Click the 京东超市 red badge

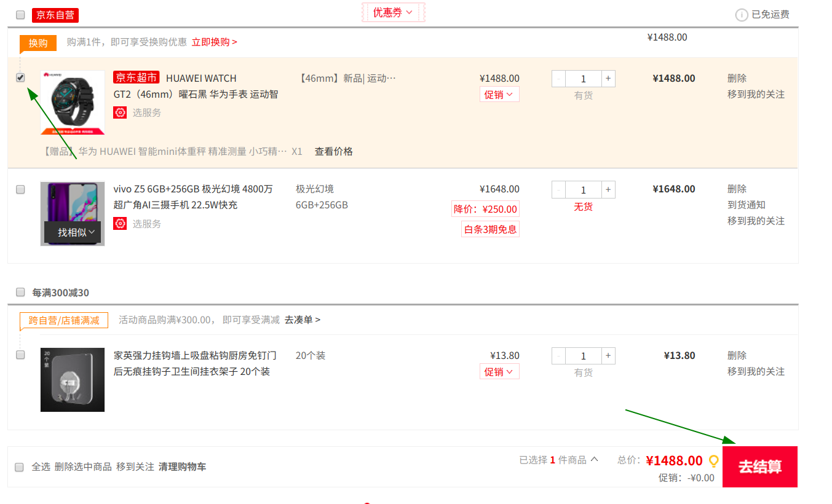point(137,77)
